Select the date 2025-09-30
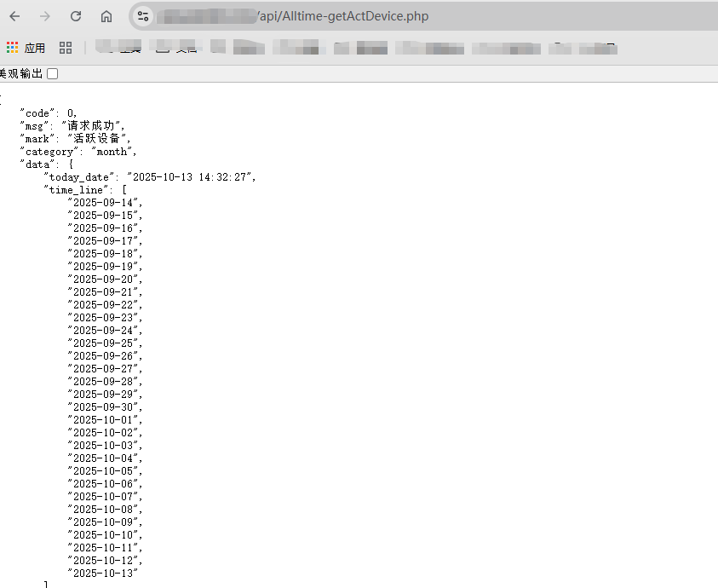Screen dimensions: 718x588 [102, 407]
